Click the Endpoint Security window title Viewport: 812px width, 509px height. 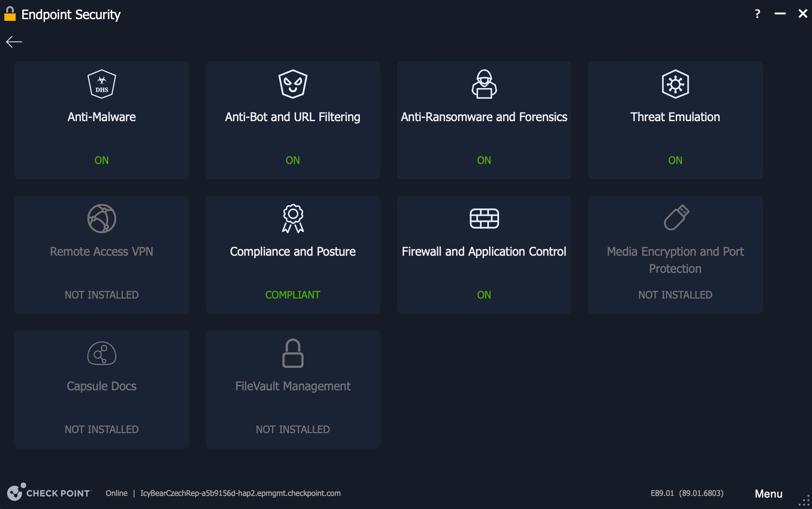[x=71, y=15]
